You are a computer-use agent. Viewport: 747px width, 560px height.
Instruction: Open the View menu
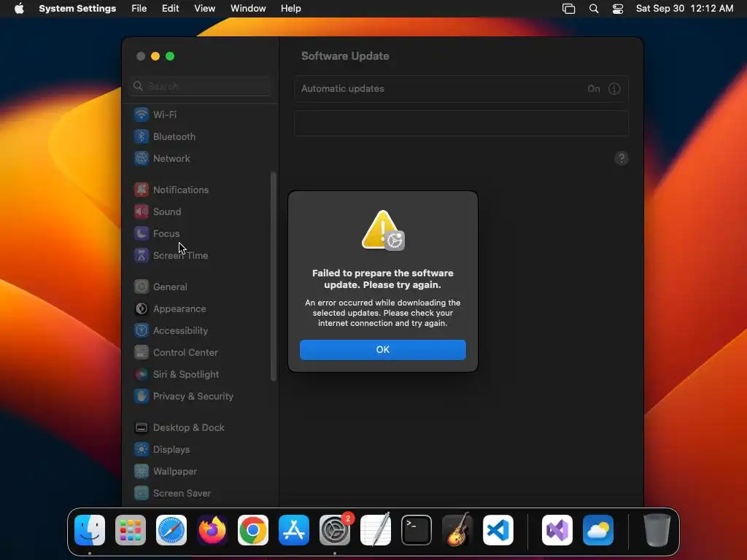click(x=205, y=9)
